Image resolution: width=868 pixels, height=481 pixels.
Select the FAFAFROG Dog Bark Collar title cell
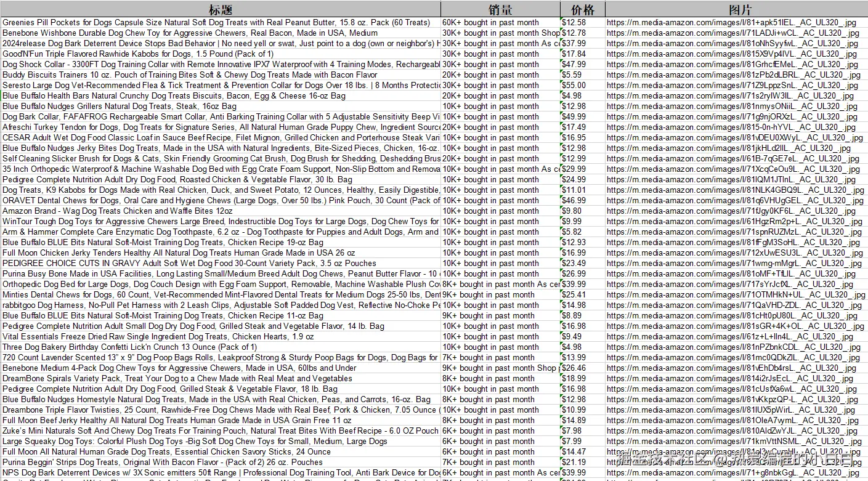point(221,117)
